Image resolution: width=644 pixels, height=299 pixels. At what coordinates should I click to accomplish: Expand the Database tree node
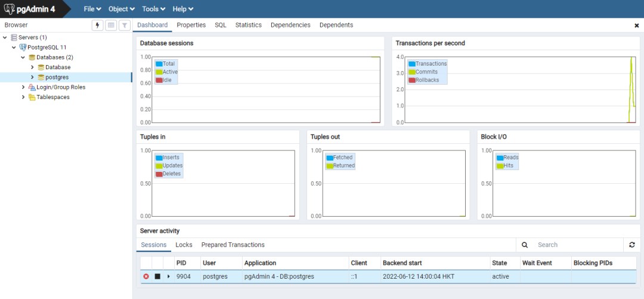(x=32, y=67)
